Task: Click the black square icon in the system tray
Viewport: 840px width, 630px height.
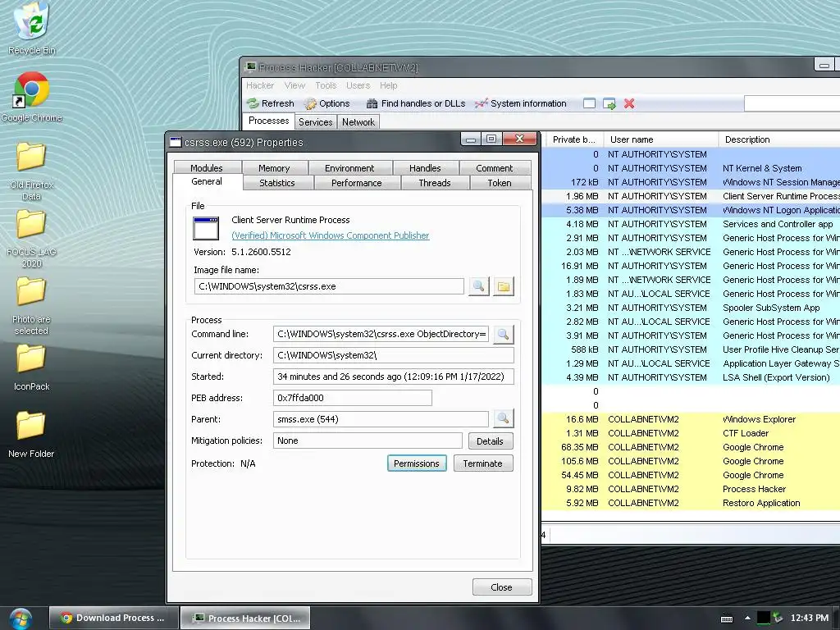Action: click(763, 619)
